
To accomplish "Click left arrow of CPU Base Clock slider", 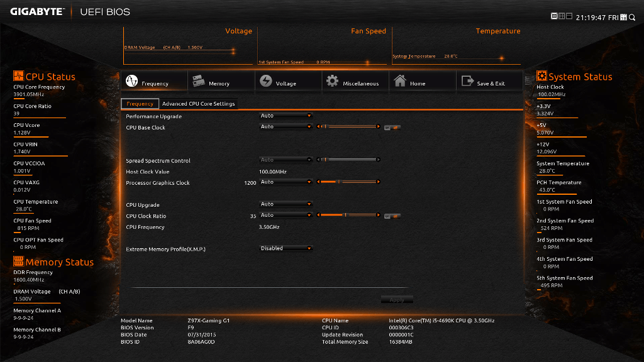I will 318,126.
